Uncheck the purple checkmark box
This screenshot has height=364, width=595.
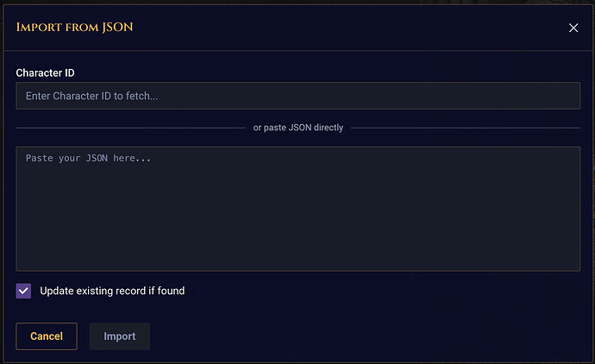click(24, 291)
